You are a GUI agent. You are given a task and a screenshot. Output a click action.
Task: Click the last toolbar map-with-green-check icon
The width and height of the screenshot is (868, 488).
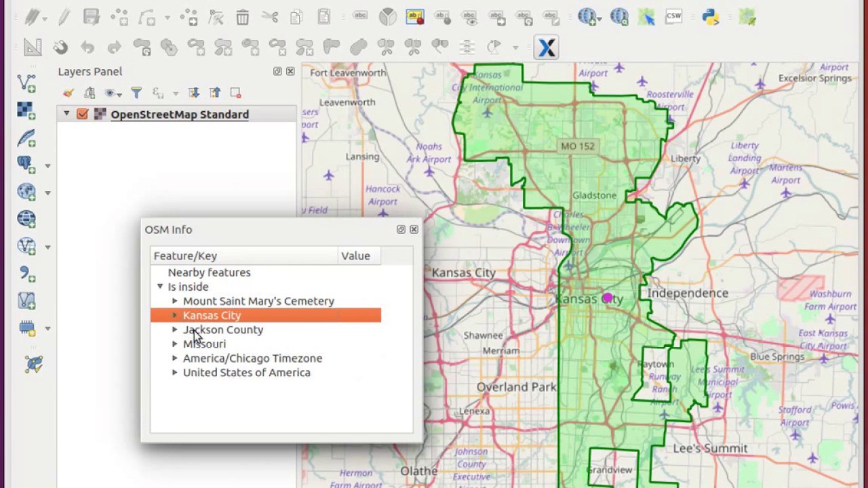coord(747,17)
